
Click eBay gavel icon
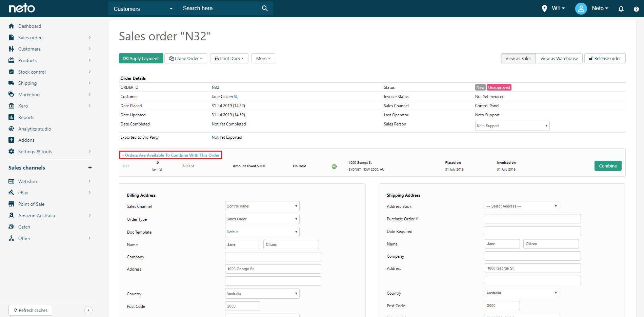tap(12, 193)
